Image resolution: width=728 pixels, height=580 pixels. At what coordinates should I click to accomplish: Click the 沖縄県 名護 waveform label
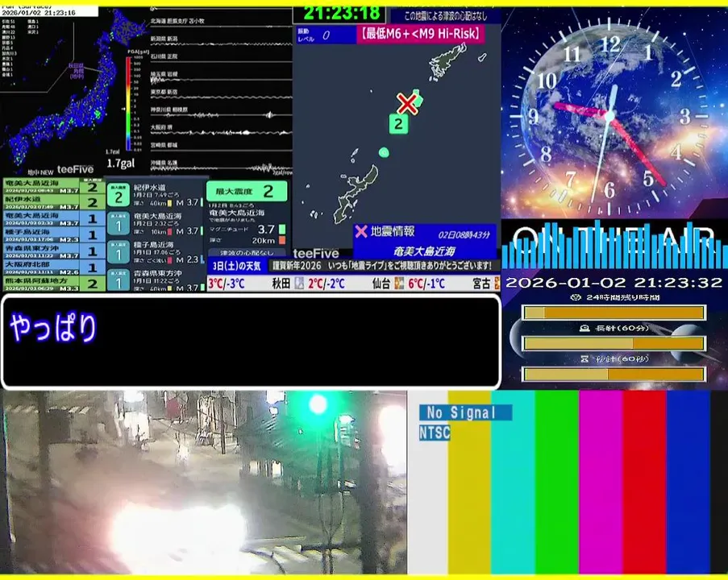(x=164, y=163)
